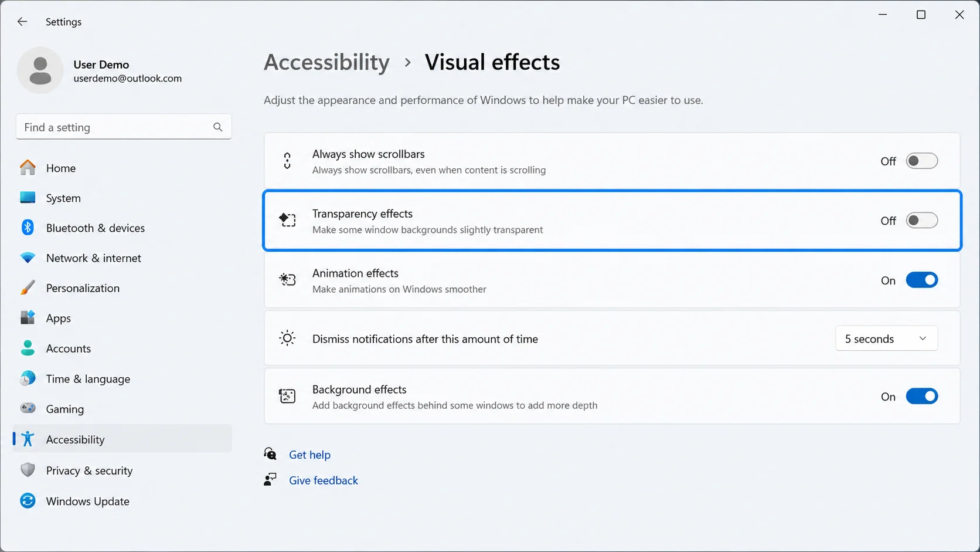Go to System settings
This screenshot has width=980, height=552.
[122, 198]
